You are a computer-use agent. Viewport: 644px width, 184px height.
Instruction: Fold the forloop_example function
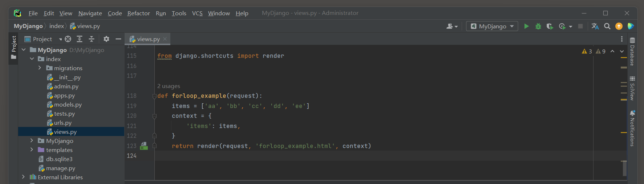point(154,96)
